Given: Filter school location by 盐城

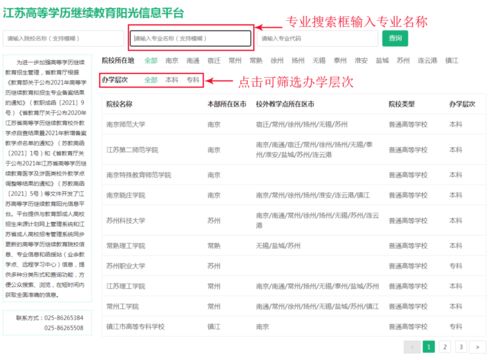Looking at the screenshot, I should click(382, 60).
